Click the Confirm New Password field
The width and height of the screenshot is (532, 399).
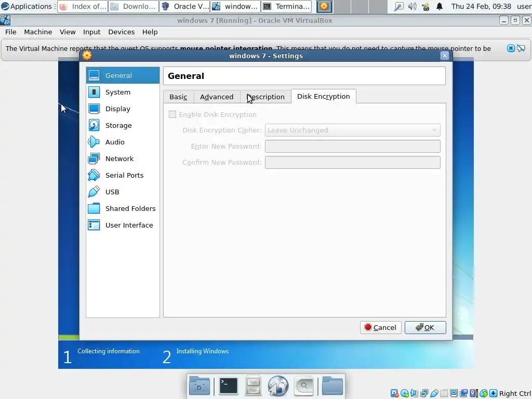(353, 162)
